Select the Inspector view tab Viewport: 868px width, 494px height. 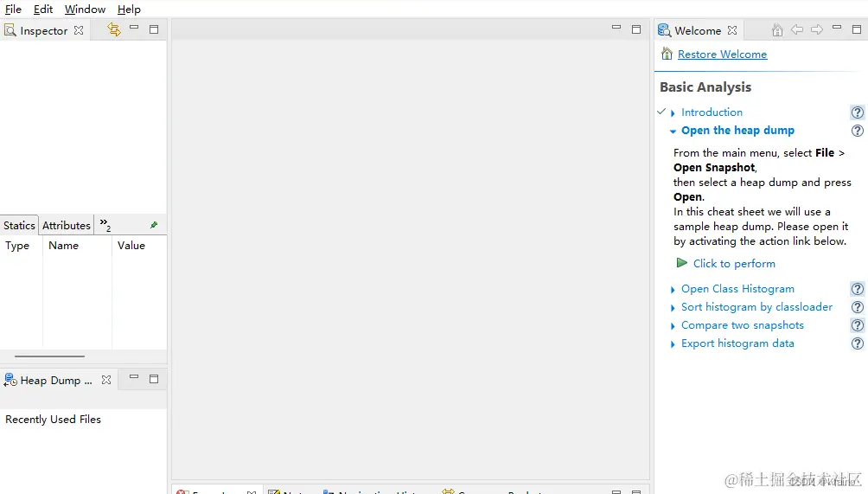coord(44,30)
